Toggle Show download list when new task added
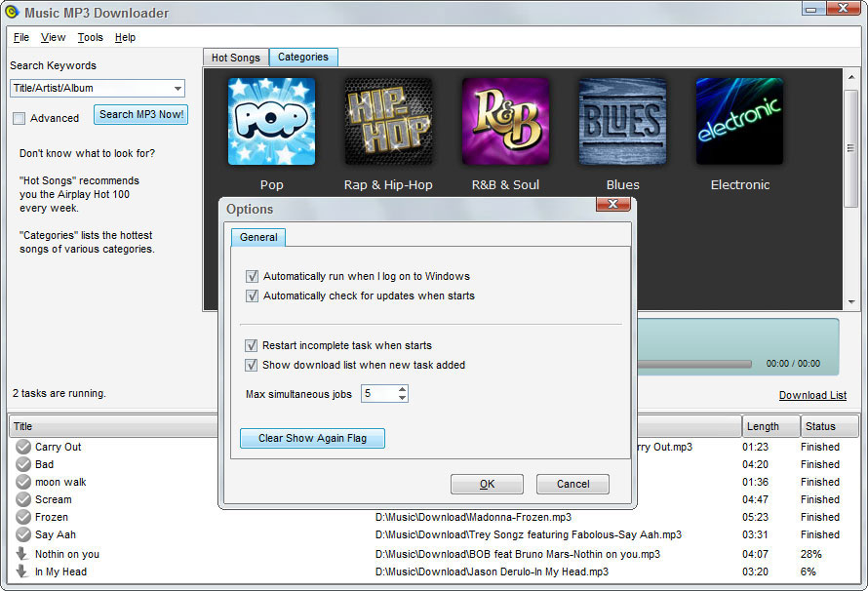The width and height of the screenshot is (868, 591). click(252, 365)
